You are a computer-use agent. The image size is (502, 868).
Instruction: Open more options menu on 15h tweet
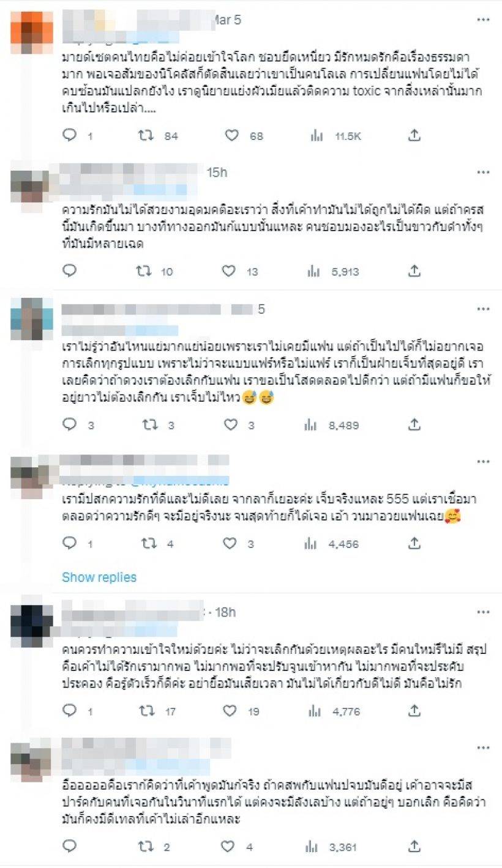coord(483,172)
